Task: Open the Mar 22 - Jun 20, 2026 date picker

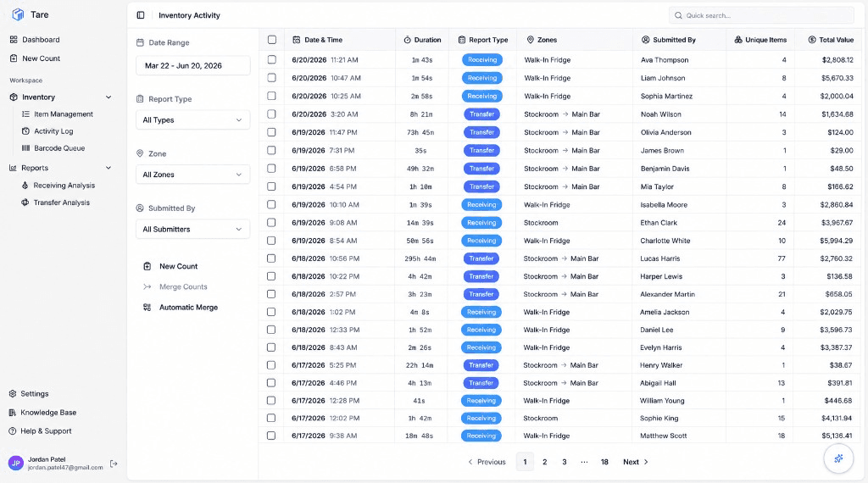Action: [192, 65]
